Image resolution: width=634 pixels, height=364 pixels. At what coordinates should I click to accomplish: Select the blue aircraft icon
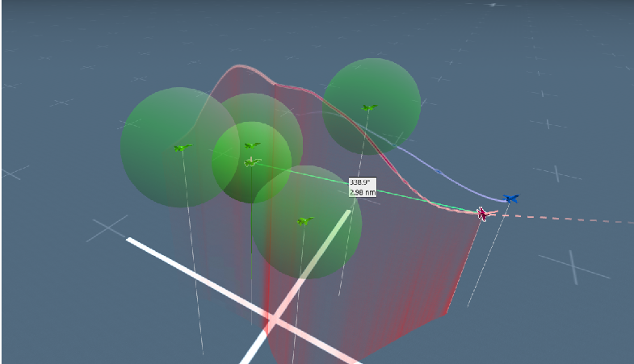pos(511,199)
